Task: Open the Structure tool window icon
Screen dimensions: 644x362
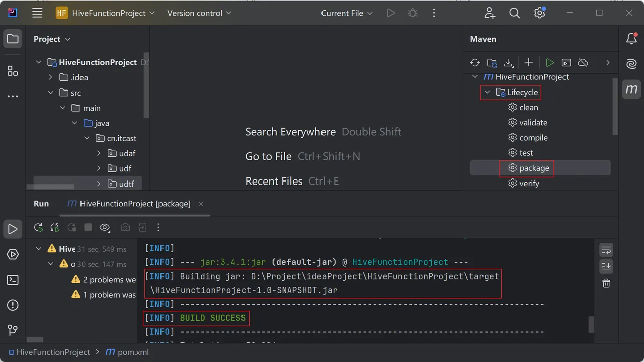Action: tap(13, 71)
